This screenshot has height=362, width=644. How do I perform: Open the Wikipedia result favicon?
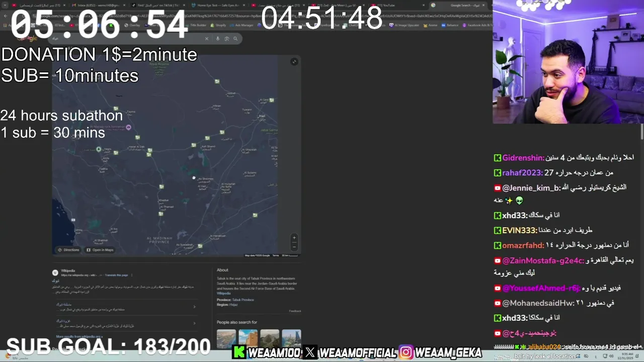pos(55,273)
